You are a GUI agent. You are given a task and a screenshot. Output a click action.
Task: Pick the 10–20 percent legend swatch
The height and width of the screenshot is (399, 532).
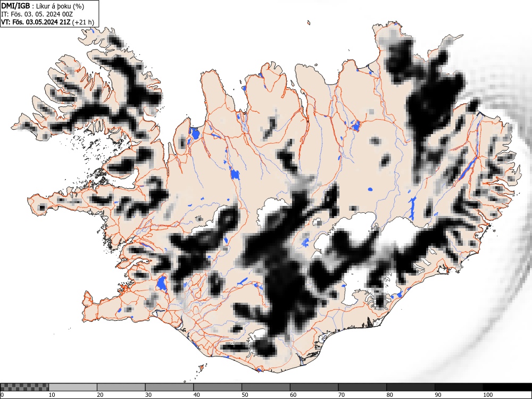point(73,387)
